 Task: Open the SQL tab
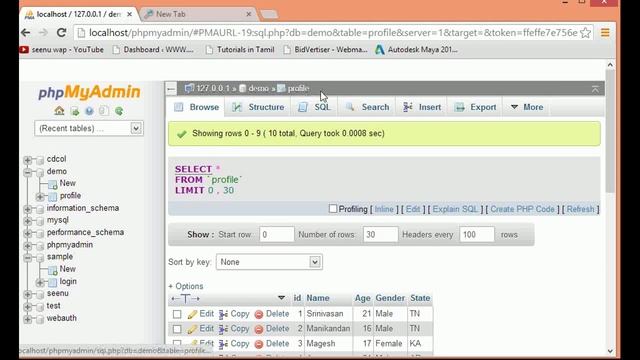314,107
